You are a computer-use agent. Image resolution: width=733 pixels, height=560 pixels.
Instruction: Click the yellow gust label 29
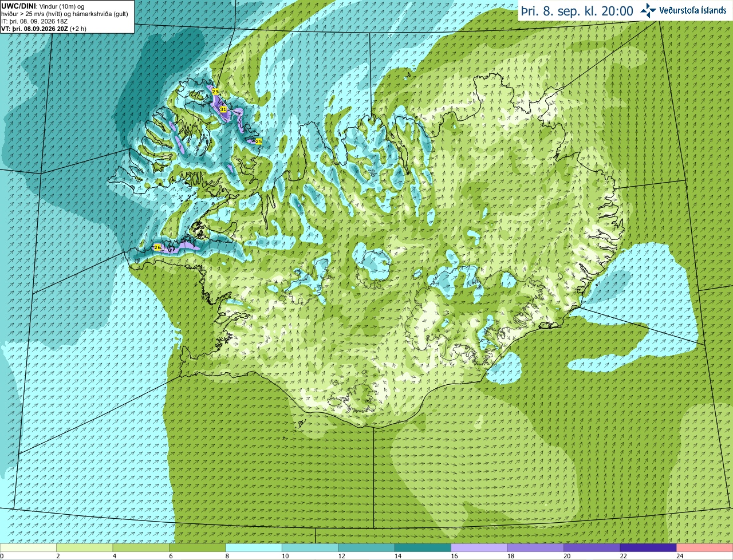(x=215, y=92)
